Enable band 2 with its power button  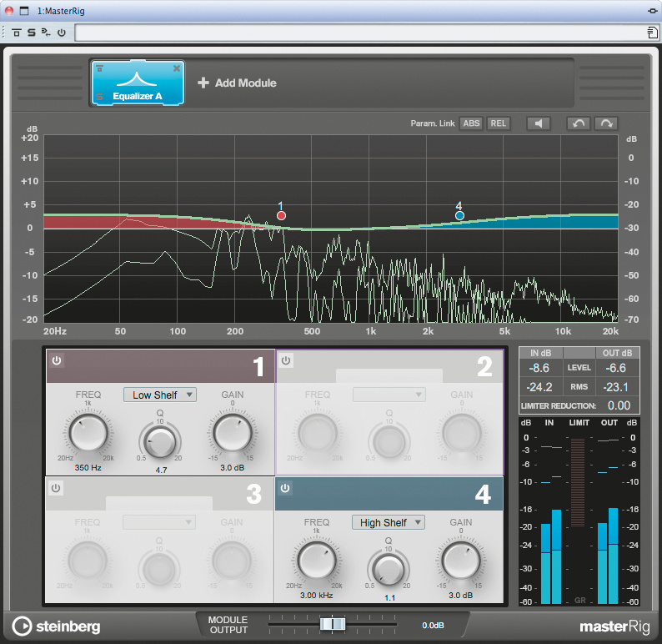(x=286, y=361)
